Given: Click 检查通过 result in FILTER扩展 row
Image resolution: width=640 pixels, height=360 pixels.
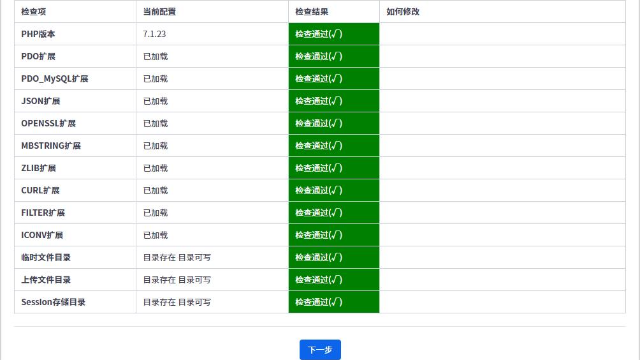Looking at the screenshot, I should (319, 213).
